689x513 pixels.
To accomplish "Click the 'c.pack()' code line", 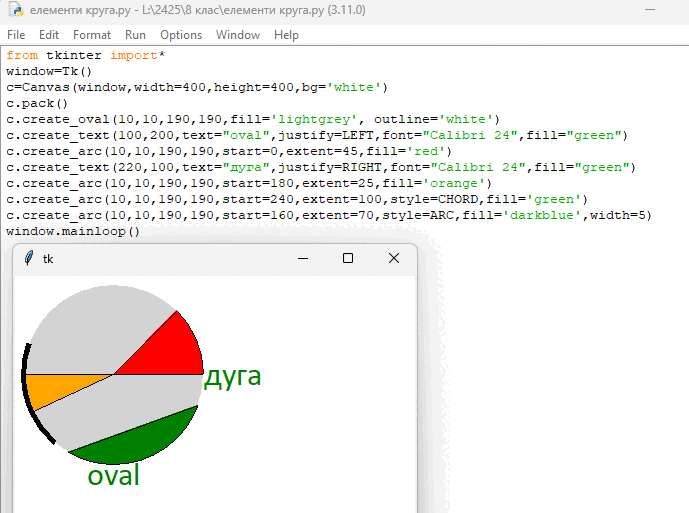I will (37, 103).
